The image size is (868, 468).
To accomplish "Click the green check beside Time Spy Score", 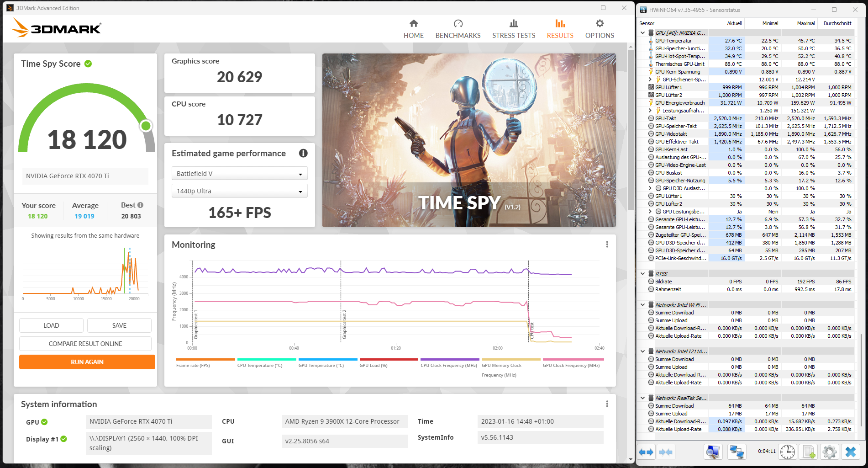I will 88,64.
